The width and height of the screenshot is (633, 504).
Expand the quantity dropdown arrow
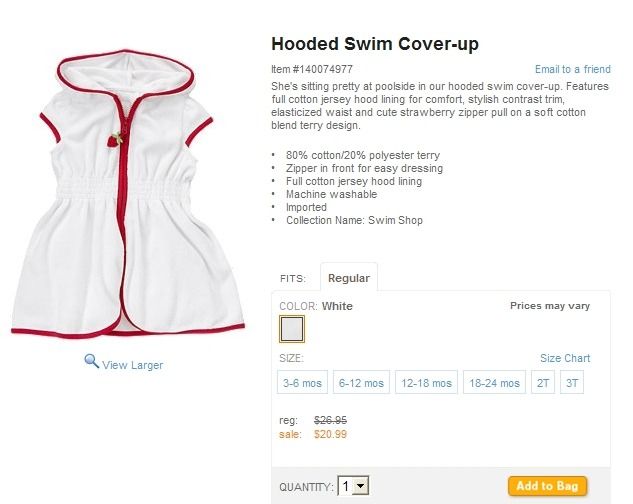(x=361, y=486)
